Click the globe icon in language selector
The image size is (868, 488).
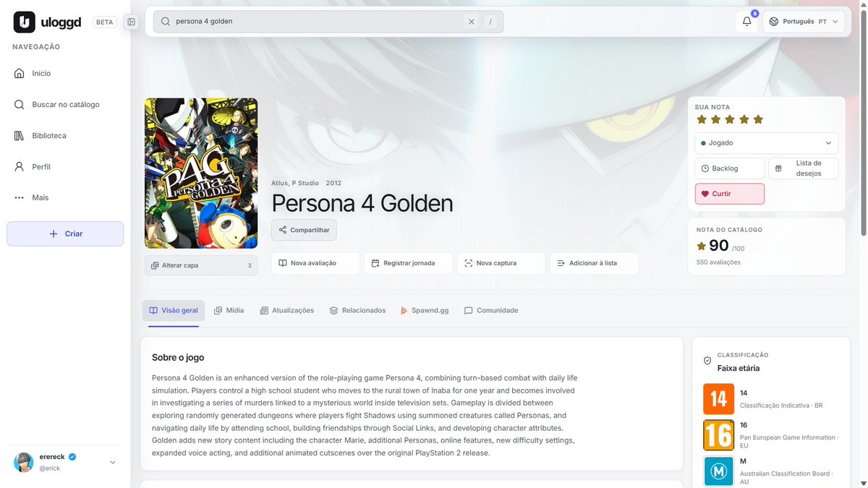pyautogui.click(x=774, y=22)
